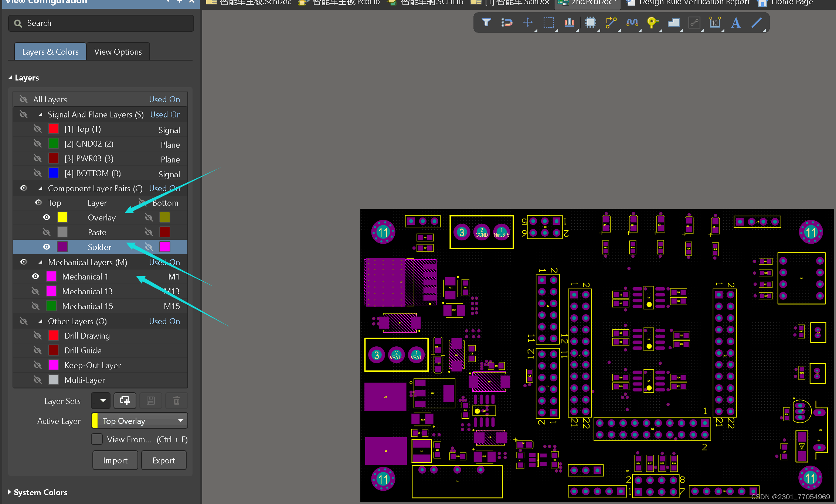Click the Place Via icon
This screenshot has width=836, height=504.
(652, 23)
